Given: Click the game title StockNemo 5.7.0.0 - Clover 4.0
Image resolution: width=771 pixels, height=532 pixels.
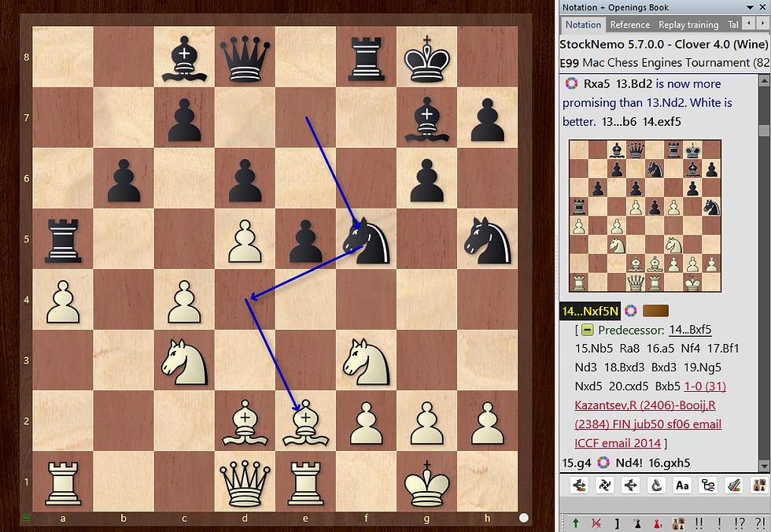Looking at the screenshot, I should pos(664,44).
